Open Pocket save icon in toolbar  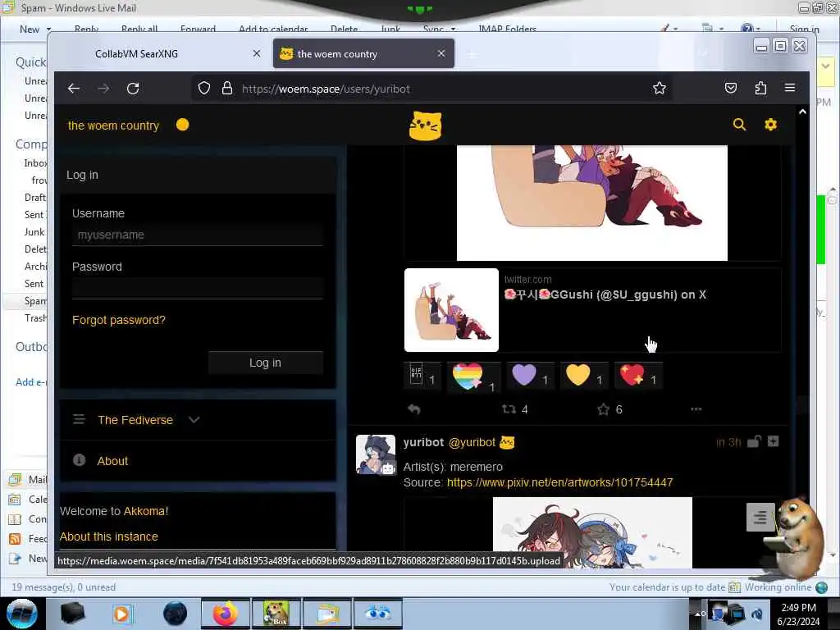click(731, 88)
